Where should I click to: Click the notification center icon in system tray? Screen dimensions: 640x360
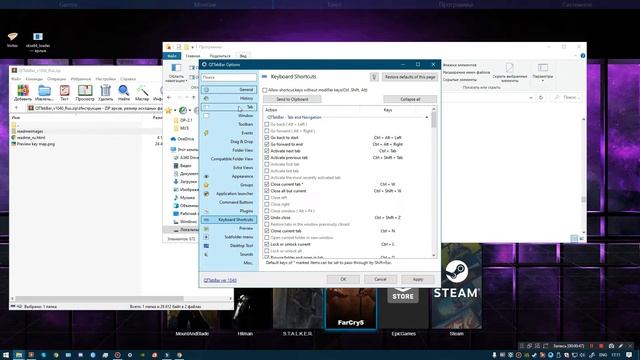pos(629,355)
